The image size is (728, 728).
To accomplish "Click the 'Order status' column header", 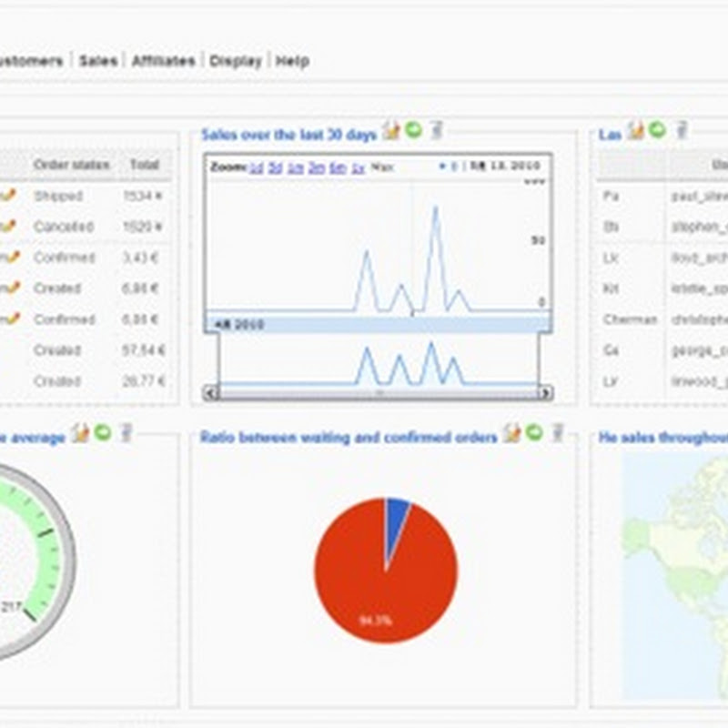I will 72,165.
